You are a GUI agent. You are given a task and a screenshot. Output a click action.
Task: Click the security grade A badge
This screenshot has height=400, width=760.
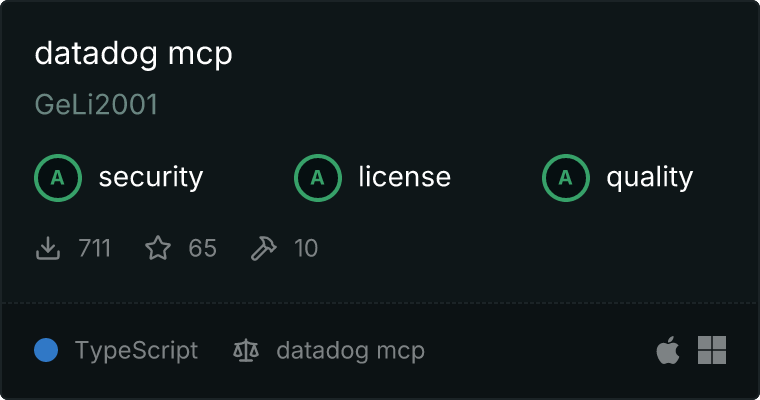(x=58, y=178)
